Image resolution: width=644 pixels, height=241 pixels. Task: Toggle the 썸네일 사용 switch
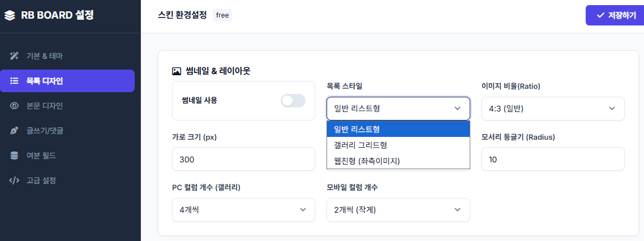pyautogui.click(x=293, y=101)
